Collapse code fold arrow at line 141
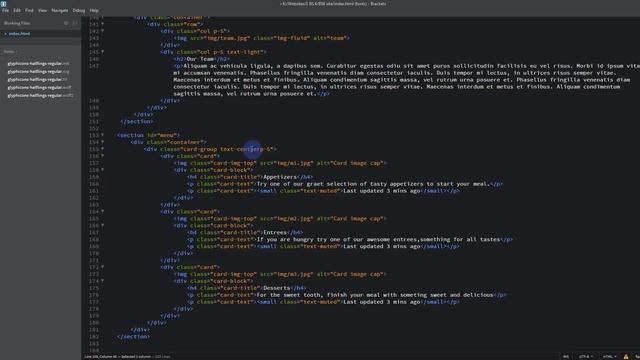 (x=102, y=24)
